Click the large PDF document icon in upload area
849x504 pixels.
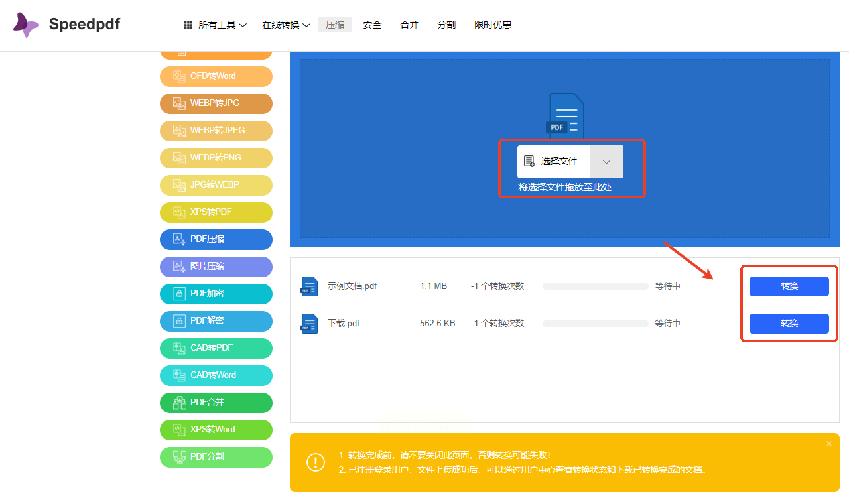click(565, 117)
